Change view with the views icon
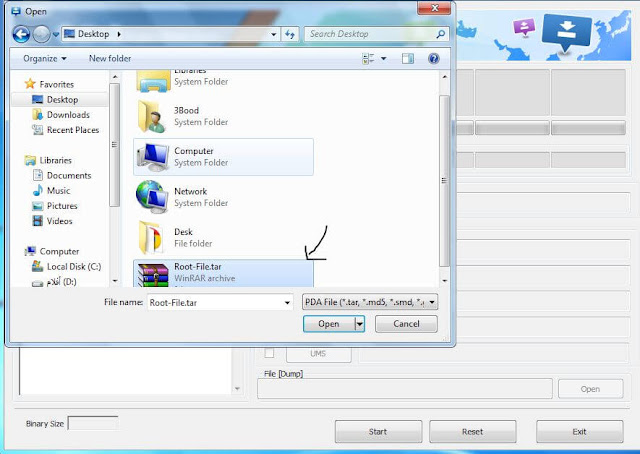The image size is (640, 454). (368, 59)
